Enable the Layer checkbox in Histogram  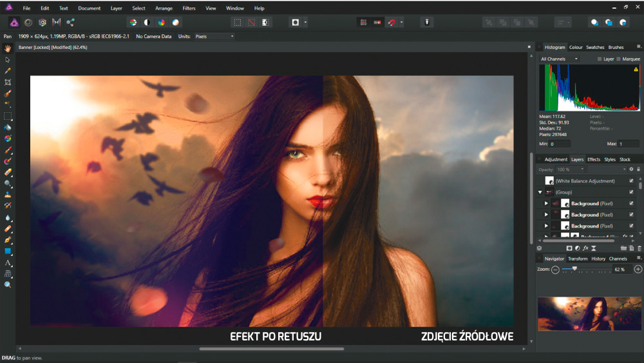(x=600, y=59)
